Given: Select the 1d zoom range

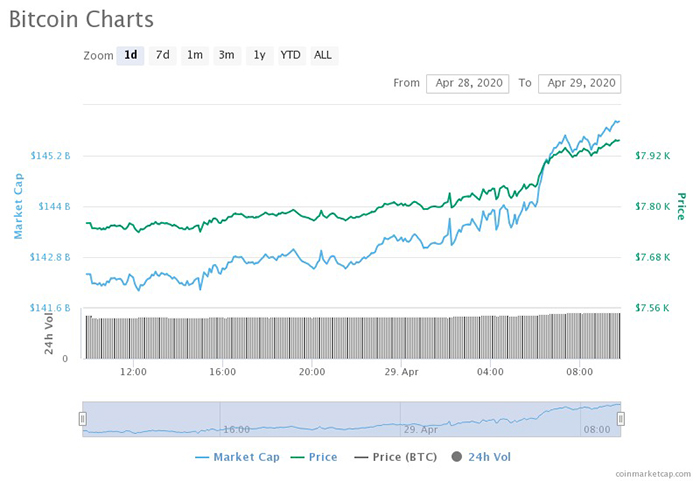Looking at the screenshot, I should [x=130, y=55].
